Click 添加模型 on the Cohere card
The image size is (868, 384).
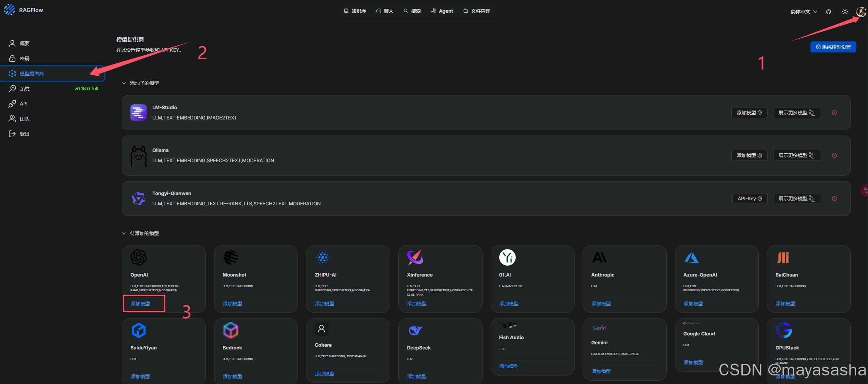tap(324, 374)
